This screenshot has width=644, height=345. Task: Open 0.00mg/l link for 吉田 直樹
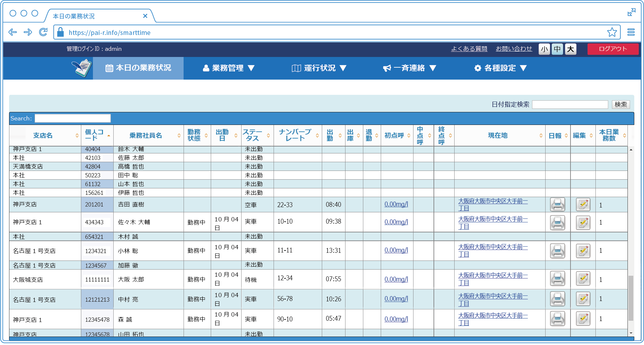[396, 205]
